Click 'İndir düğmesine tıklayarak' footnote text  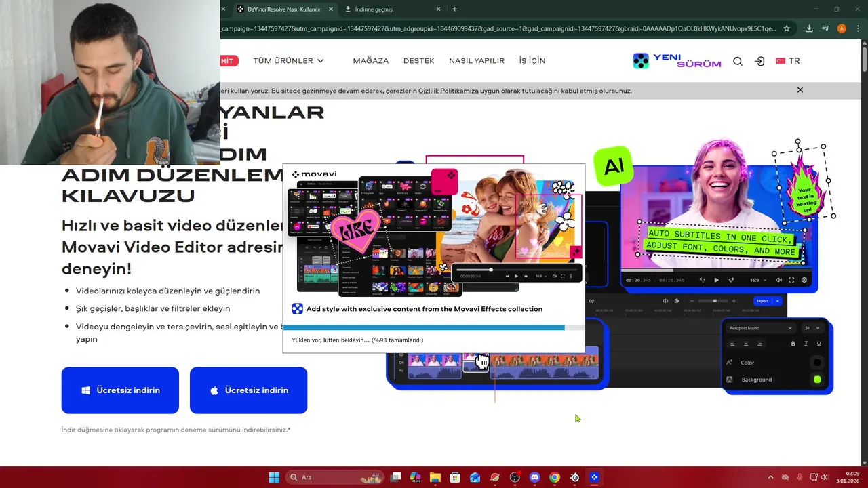point(176,430)
